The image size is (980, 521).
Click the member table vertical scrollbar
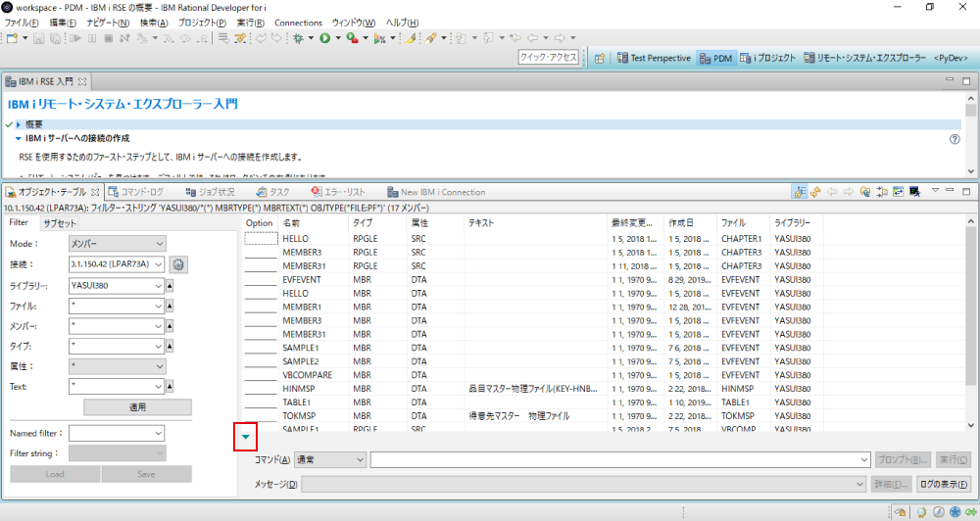970,323
